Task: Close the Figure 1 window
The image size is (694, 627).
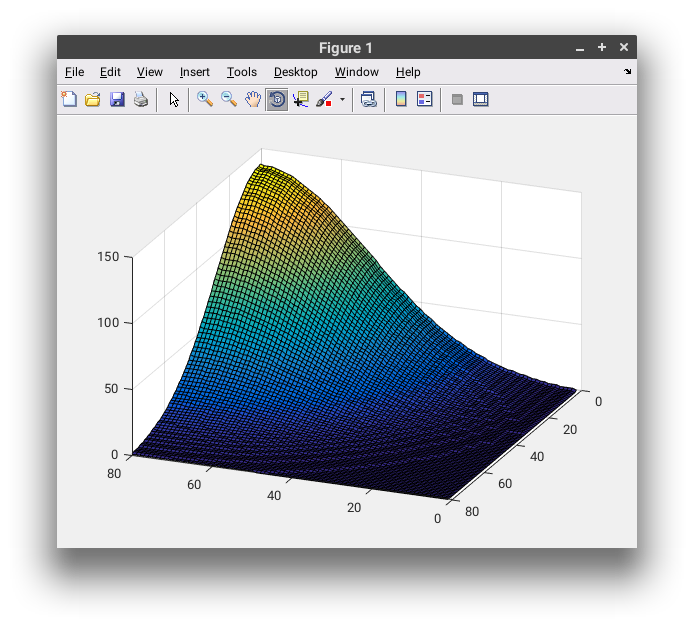Action: click(x=624, y=47)
